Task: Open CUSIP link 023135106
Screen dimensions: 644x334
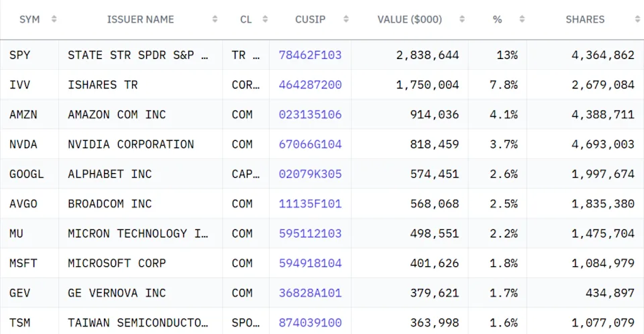Action: tap(310, 115)
